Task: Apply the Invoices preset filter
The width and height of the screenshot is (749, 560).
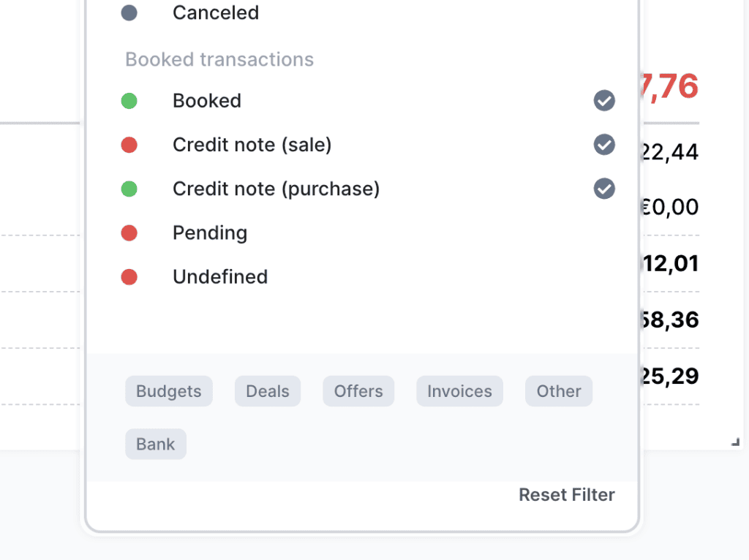Action: pos(459,391)
